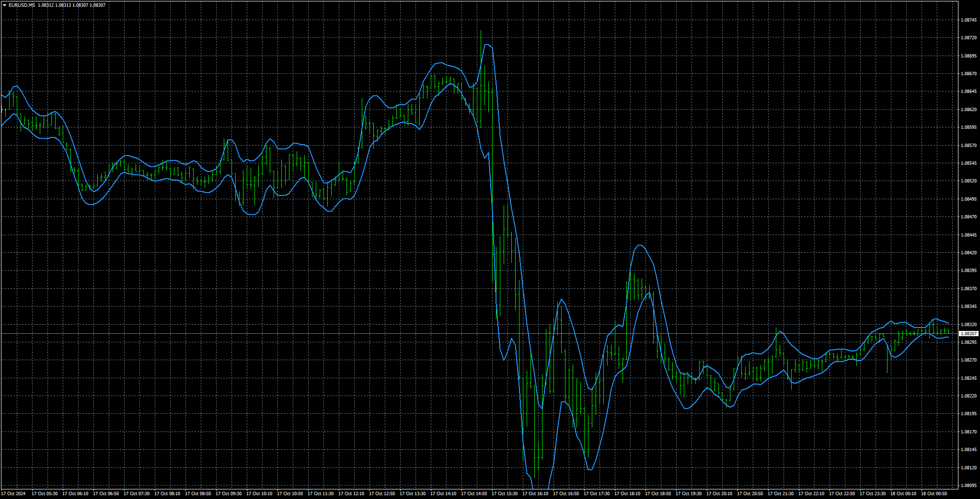
Task: Click the 17 Oct 16:50 time label
Action: click(566, 494)
